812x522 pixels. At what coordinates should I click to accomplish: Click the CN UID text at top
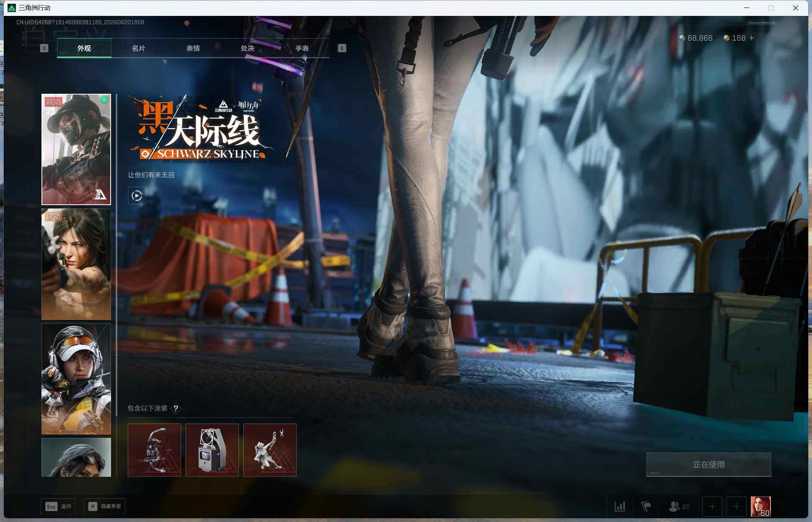coord(80,22)
